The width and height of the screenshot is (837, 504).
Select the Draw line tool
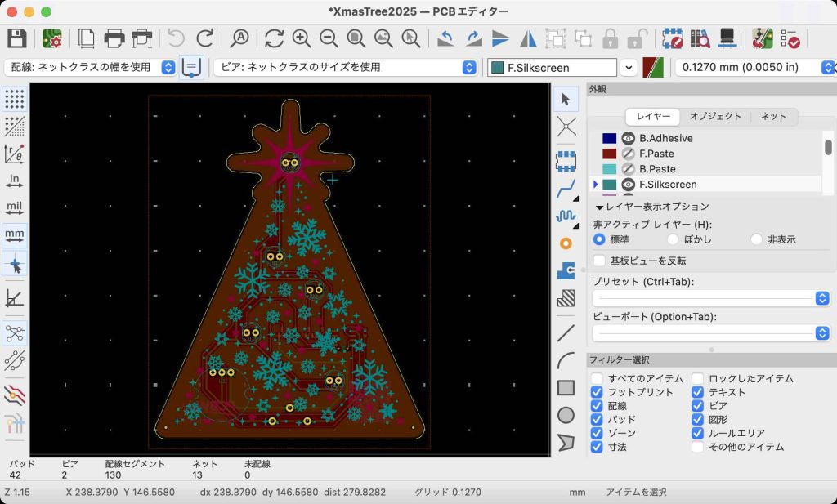pyautogui.click(x=566, y=333)
